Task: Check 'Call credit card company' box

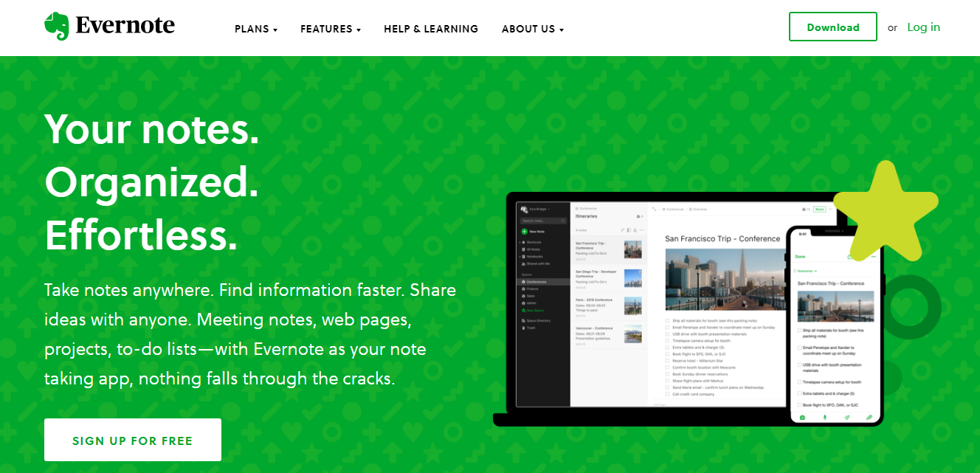Action: pos(668,394)
